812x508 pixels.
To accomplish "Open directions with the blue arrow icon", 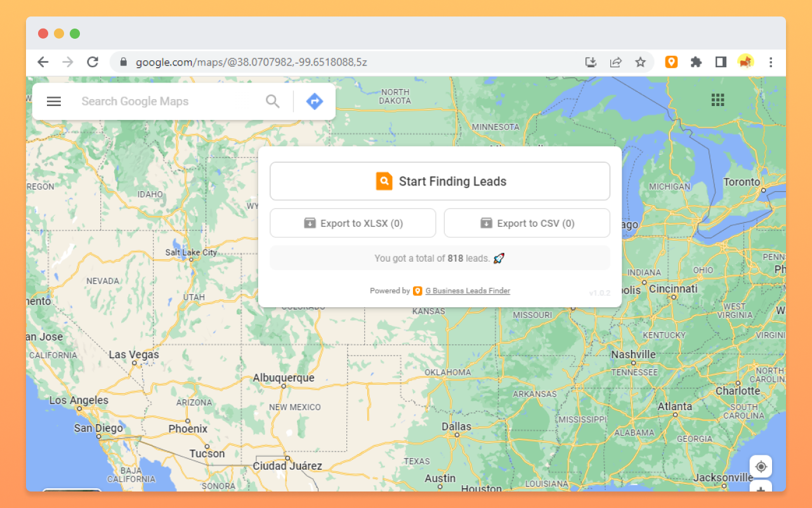I will pos(315,101).
